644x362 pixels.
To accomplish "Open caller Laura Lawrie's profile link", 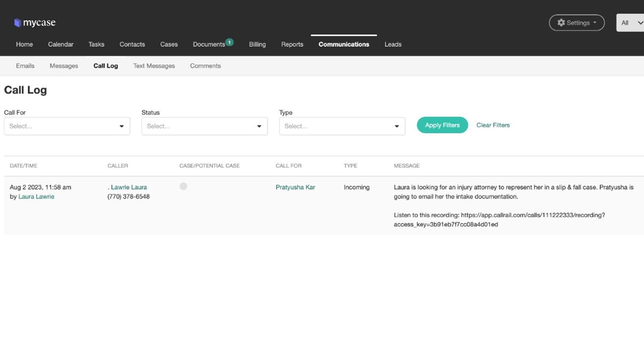I will (x=127, y=187).
